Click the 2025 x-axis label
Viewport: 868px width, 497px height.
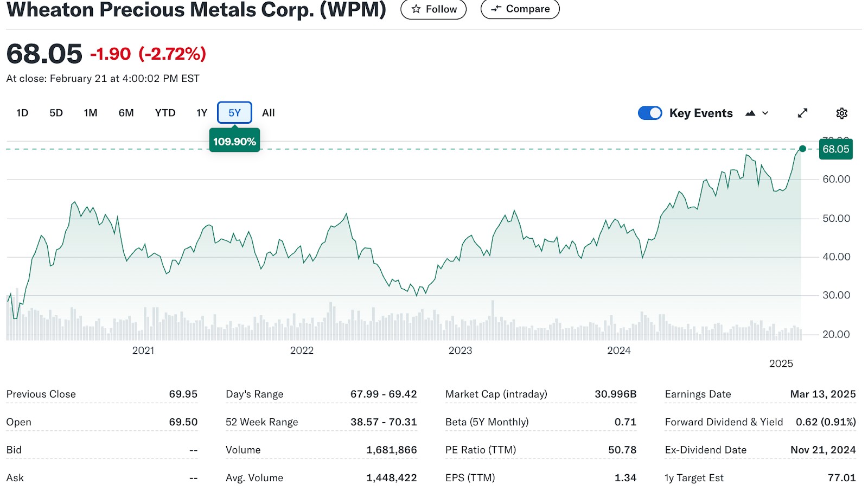click(x=781, y=364)
